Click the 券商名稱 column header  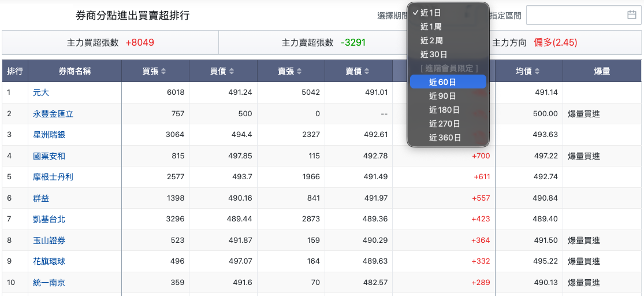coord(75,71)
